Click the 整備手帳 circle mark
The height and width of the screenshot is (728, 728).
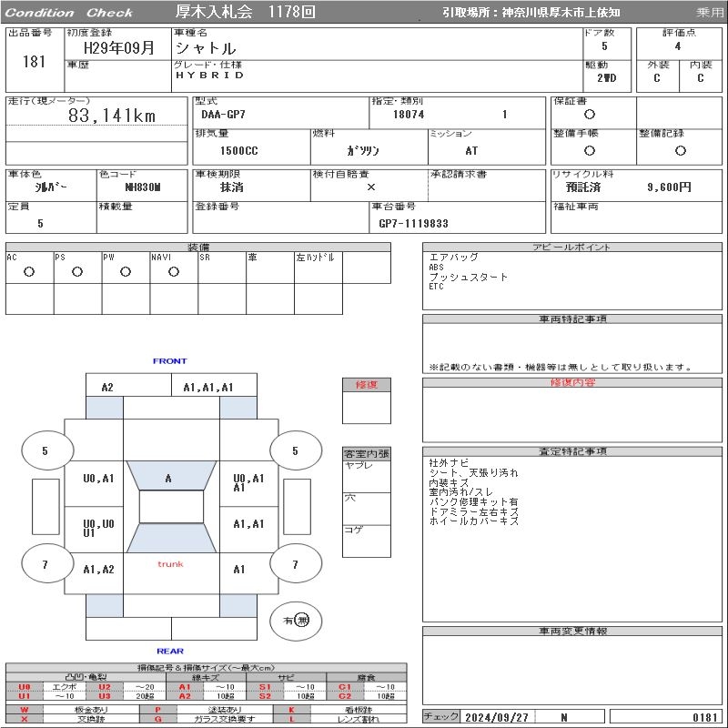click(x=590, y=150)
